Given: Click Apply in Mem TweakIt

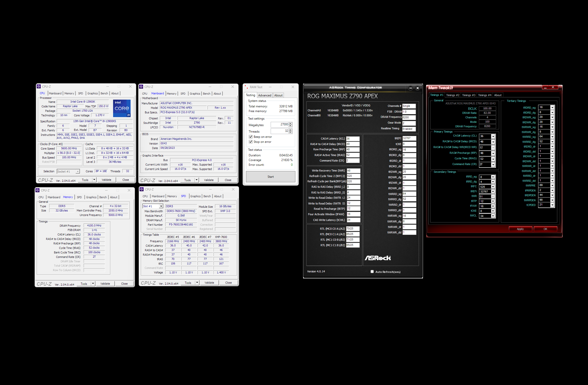Looking at the screenshot, I should pos(520,229).
